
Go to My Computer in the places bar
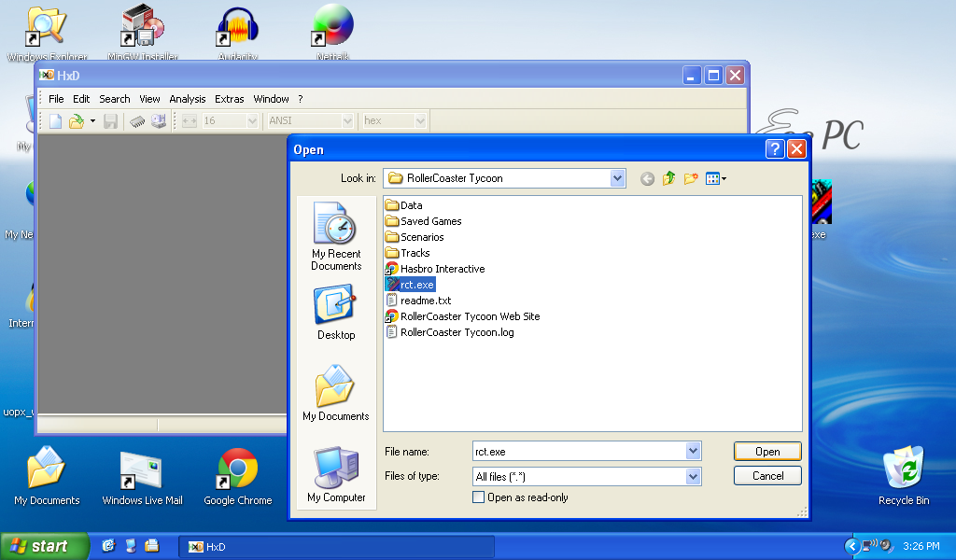pyautogui.click(x=336, y=475)
